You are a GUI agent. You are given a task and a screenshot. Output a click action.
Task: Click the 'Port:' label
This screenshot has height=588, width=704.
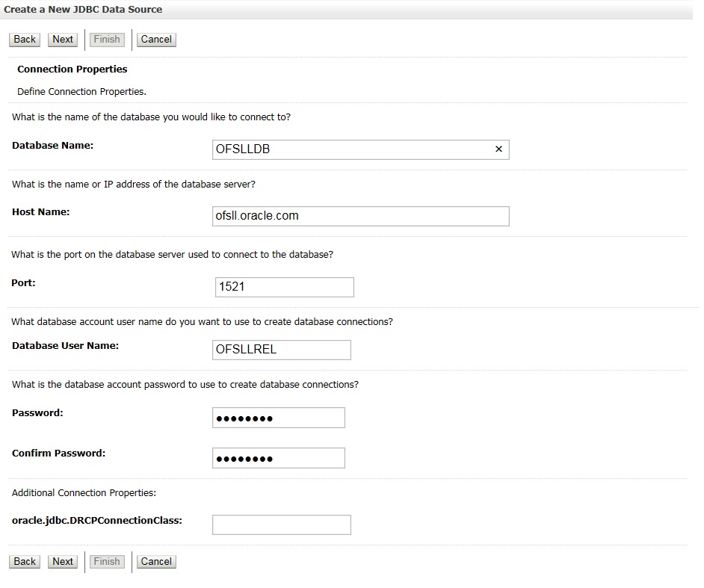pyautogui.click(x=23, y=282)
